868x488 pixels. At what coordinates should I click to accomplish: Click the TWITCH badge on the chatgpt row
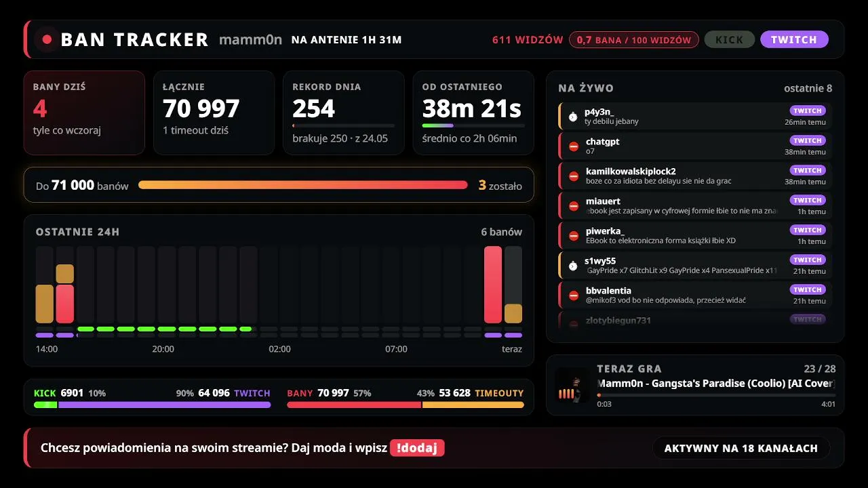click(808, 140)
